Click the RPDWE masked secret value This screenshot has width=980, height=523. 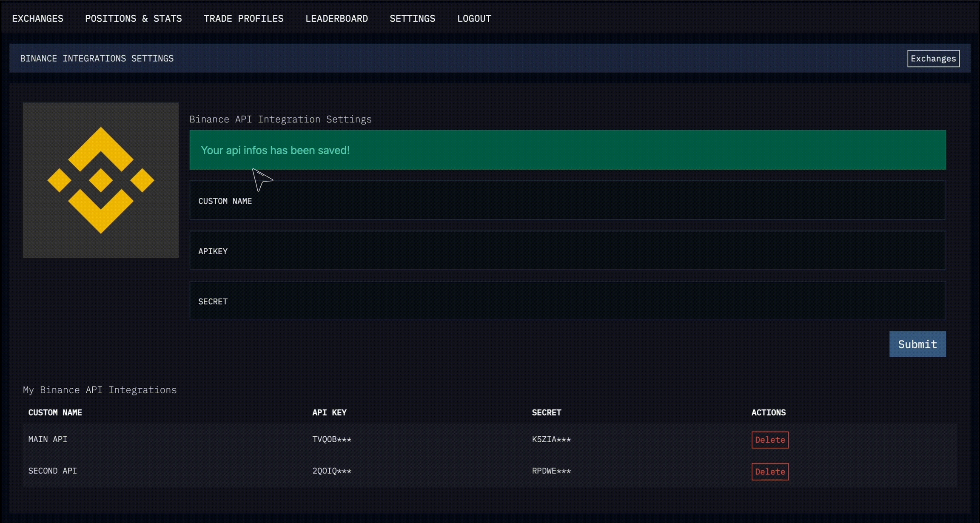point(551,471)
